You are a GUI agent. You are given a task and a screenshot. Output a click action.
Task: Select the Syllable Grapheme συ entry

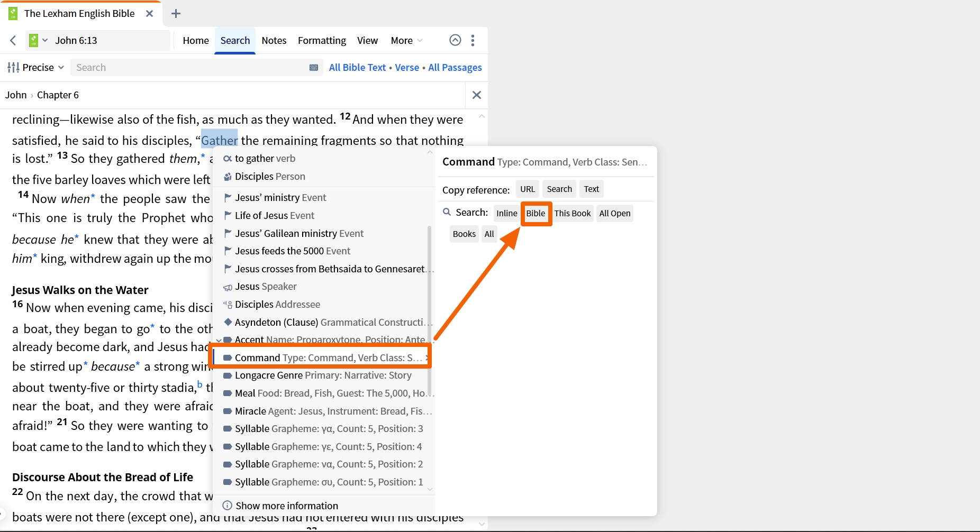point(323,482)
